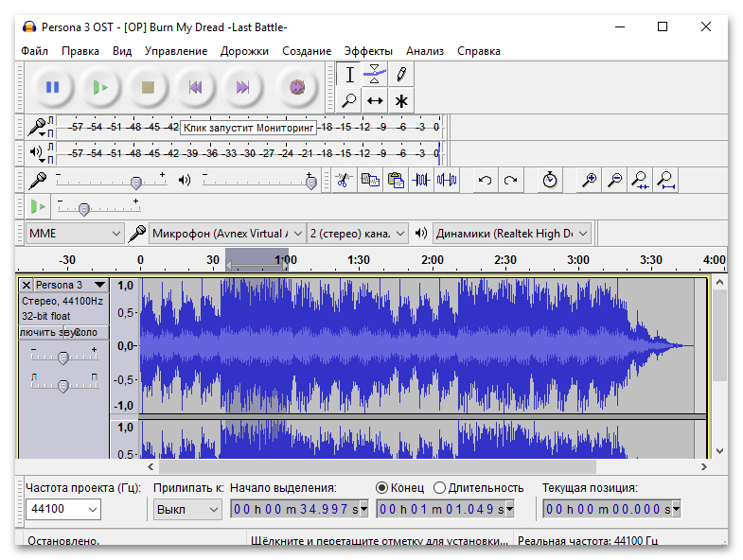Screen dimensions: 743x560
Task: Click the playback volume slider handle
Action: [x=311, y=183]
